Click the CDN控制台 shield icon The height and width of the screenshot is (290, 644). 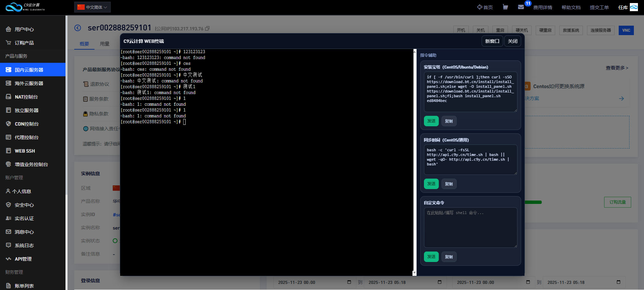(8, 124)
